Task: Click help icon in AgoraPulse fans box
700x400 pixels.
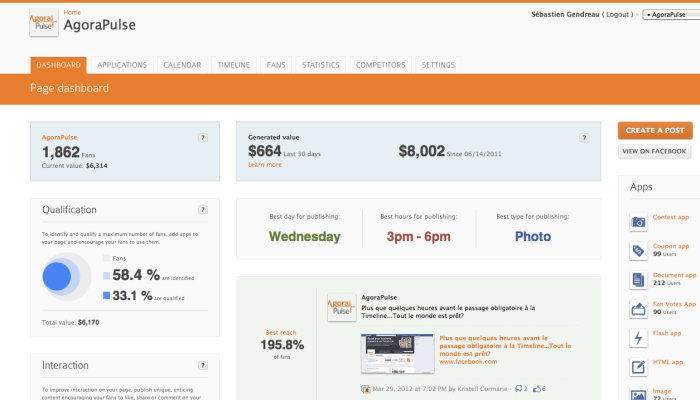Action: (203, 138)
